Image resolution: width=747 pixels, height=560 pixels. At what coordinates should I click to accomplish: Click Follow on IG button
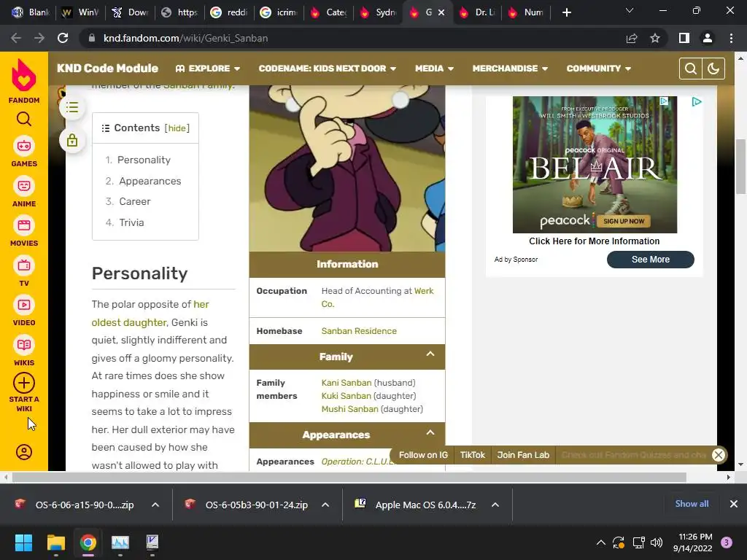(423, 455)
